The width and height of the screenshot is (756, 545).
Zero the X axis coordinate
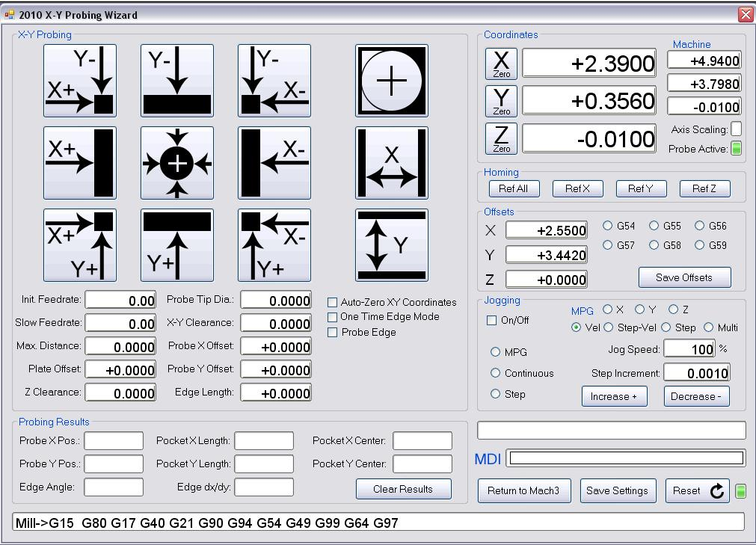pyautogui.click(x=502, y=64)
